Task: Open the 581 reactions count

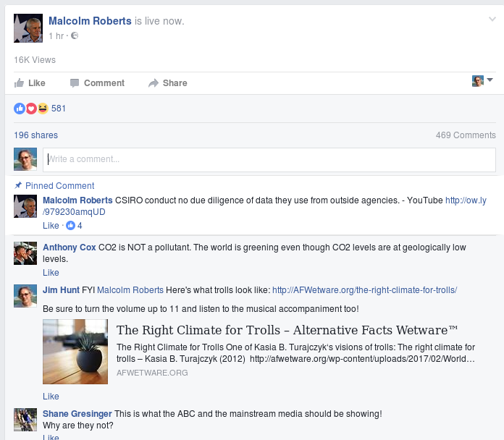Action: (59, 109)
